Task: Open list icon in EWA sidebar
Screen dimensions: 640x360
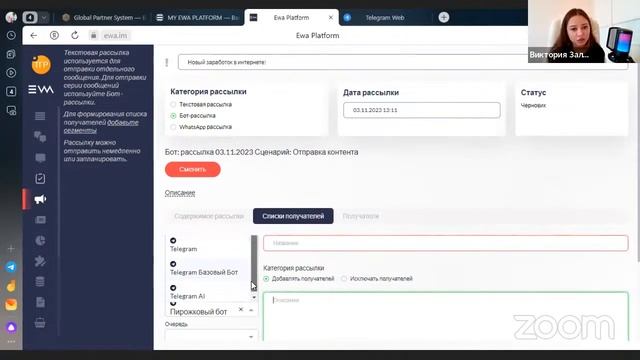Action: click(40, 116)
